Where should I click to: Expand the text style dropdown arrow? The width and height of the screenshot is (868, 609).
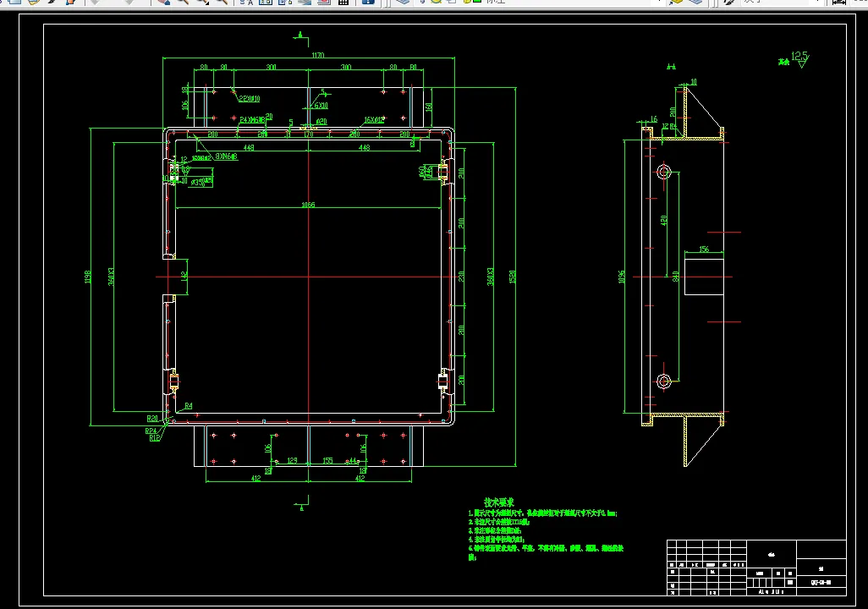[819, 3]
